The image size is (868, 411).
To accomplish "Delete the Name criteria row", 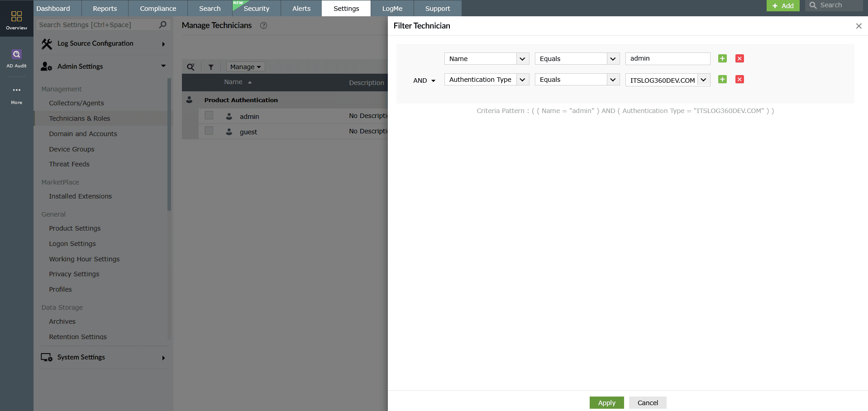I will (739, 58).
